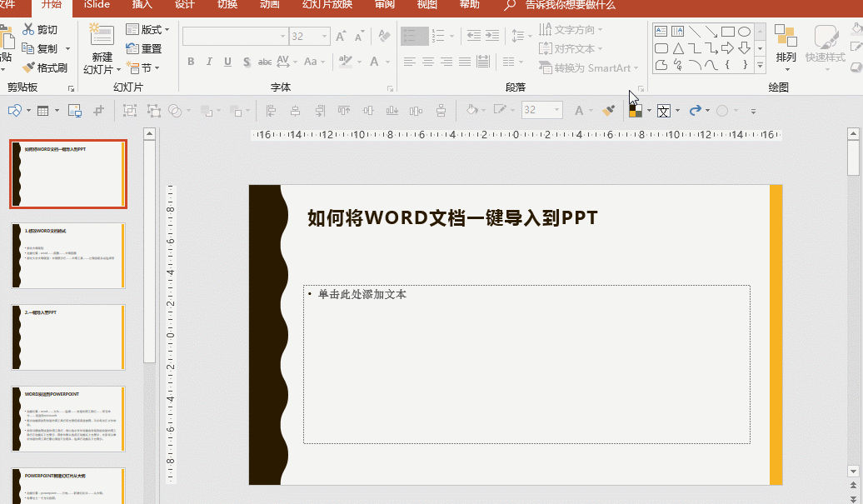Open the Arrange (排列) dropdown
The height and width of the screenshot is (504, 863).
click(786, 48)
